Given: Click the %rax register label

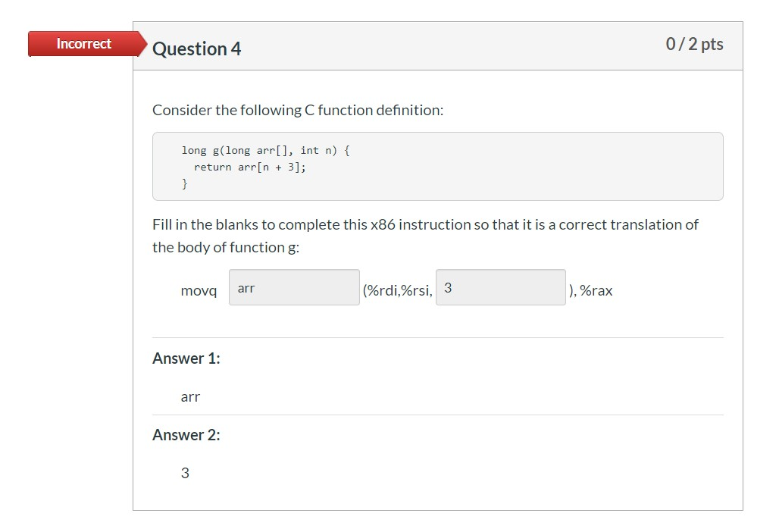Looking at the screenshot, I should tap(598, 289).
